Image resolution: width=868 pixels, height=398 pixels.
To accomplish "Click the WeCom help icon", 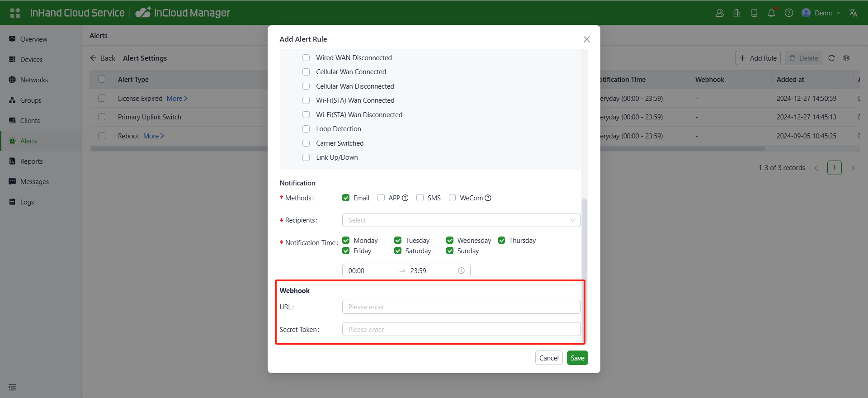I will click(x=488, y=198).
